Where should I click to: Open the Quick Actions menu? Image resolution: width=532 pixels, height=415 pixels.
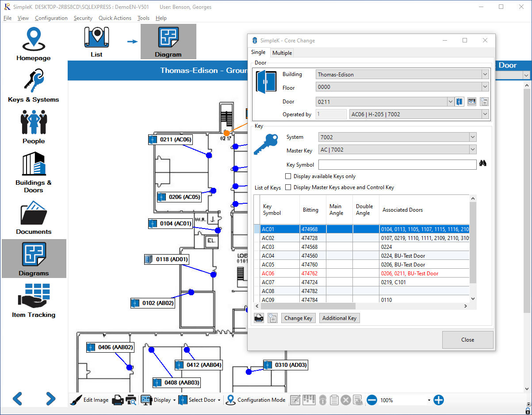click(115, 18)
